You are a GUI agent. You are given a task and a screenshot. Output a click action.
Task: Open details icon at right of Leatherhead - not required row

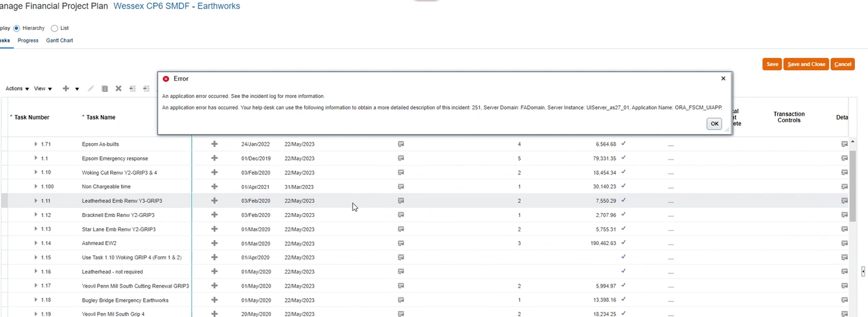[844, 271]
